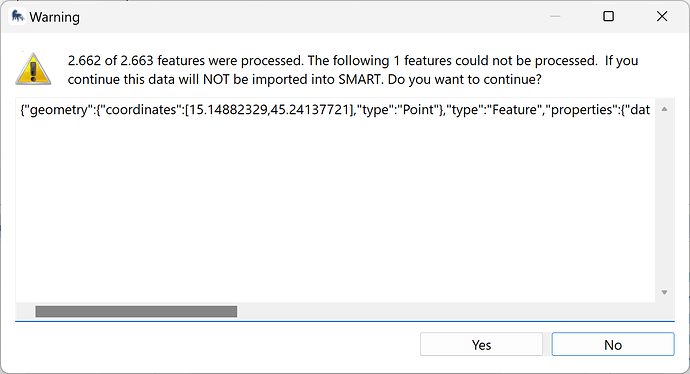Click the empty title bar area

[308, 17]
